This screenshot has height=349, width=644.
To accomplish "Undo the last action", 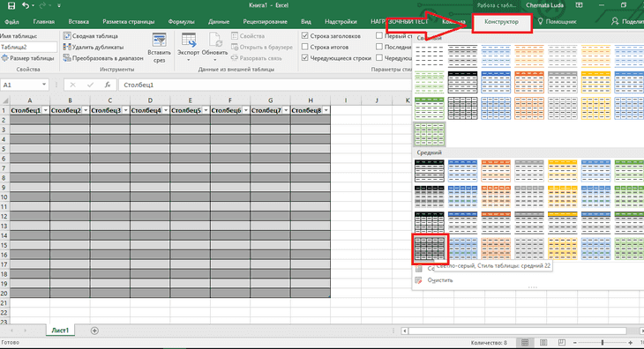I will (x=26, y=5).
